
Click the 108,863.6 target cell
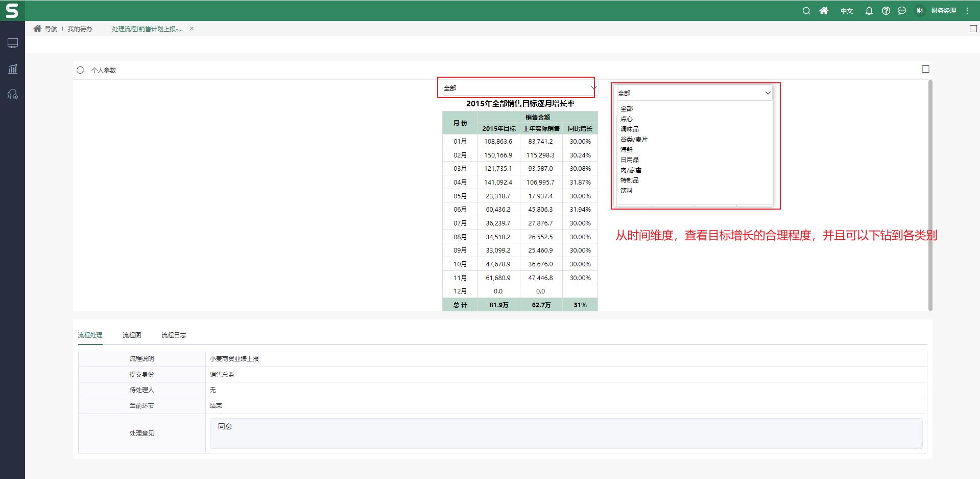[x=498, y=142]
